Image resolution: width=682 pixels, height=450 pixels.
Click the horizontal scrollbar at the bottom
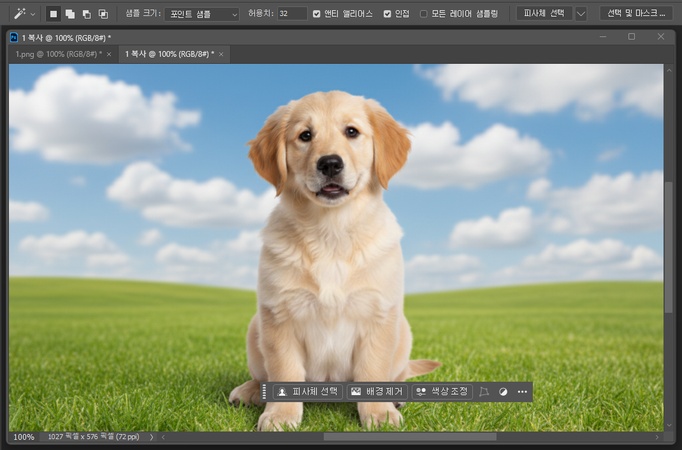pos(410,437)
